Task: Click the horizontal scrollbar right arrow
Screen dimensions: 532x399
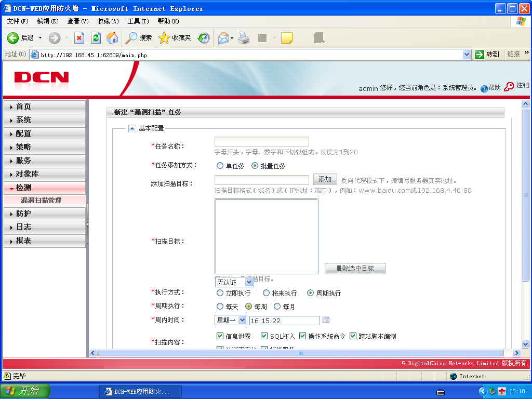Action: coord(516,353)
